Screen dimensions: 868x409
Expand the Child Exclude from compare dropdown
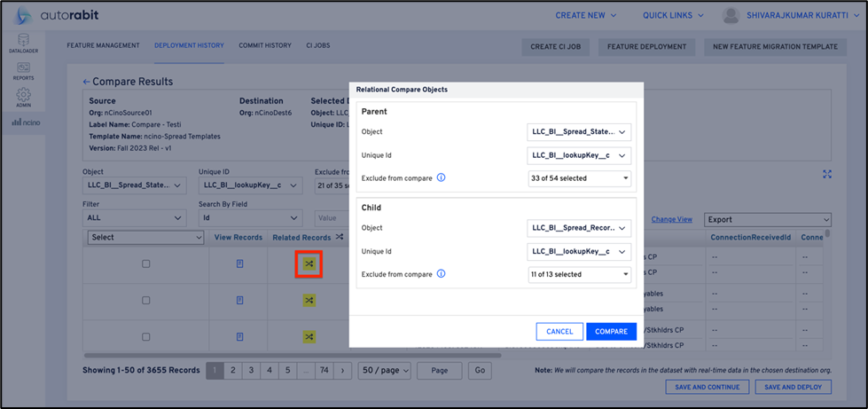click(x=579, y=274)
